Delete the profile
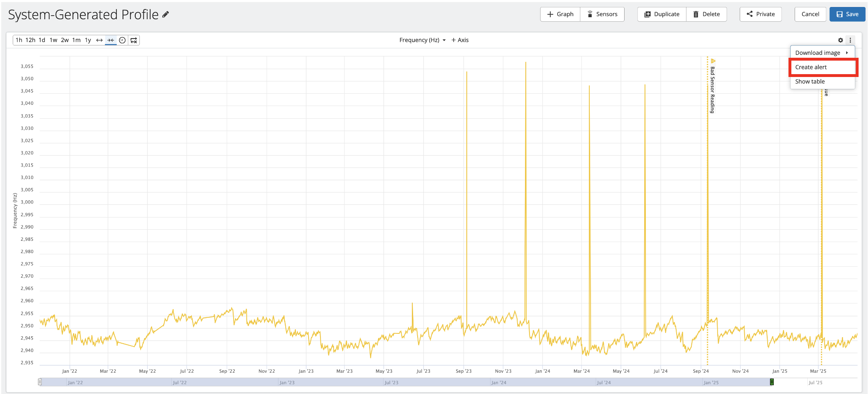This screenshot has width=868, height=394. point(707,14)
